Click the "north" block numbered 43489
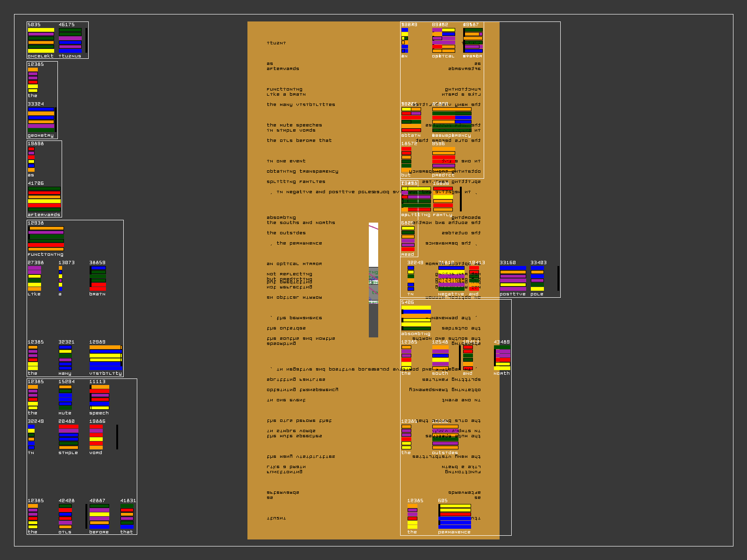This screenshot has width=747, height=560. [x=502, y=357]
